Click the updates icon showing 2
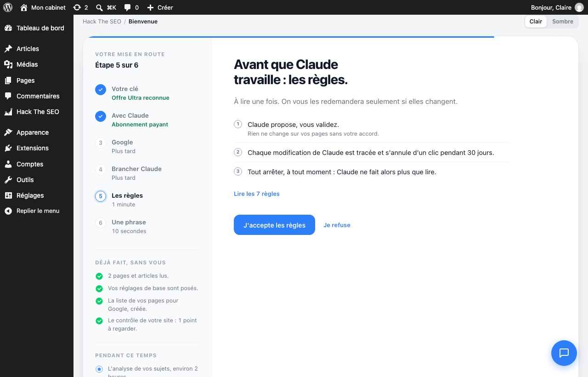The width and height of the screenshot is (588, 377). (x=77, y=7)
